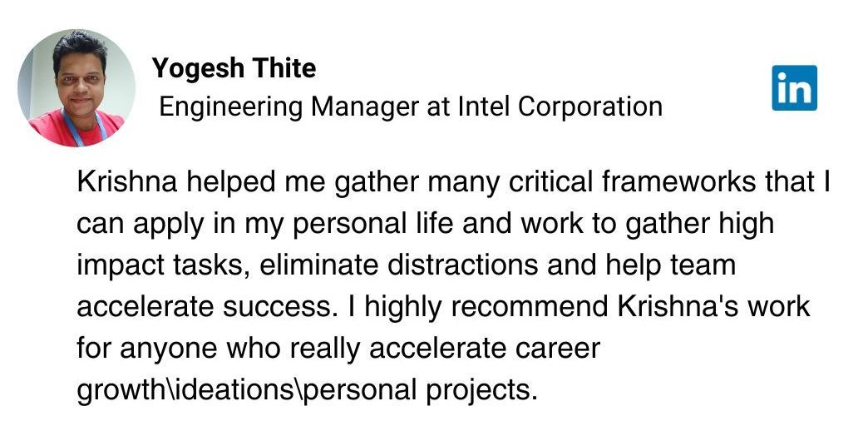Viewport: 868px width, 421px height.
Task: Click the words accelerate career
Action: (x=485, y=349)
